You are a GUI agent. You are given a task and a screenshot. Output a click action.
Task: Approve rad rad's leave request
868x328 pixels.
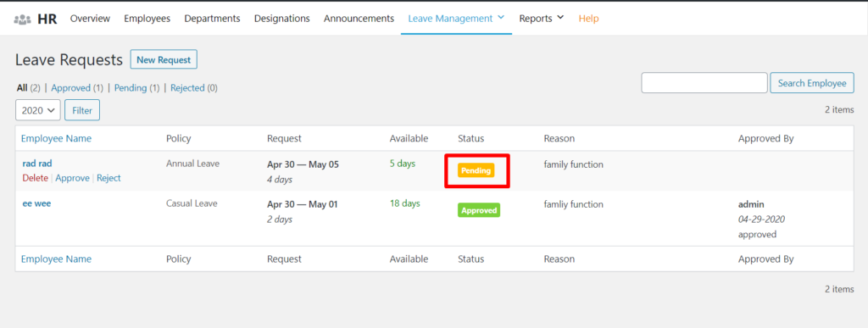click(73, 178)
